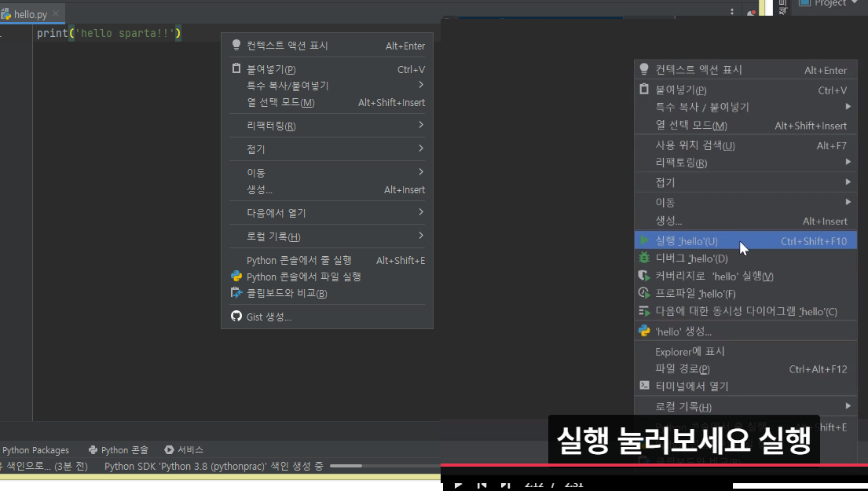The image size is (868, 491).
Task: Open the Python Packages tool window tab
Action: click(35, 450)
